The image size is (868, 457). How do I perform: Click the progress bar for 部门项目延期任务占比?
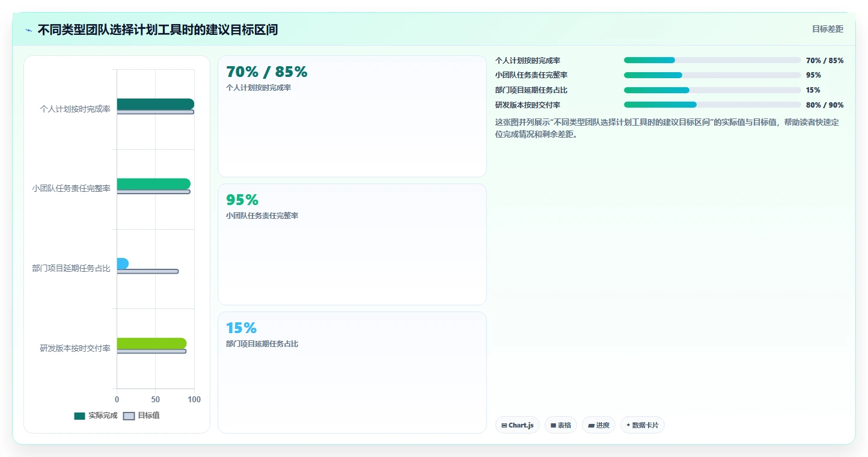712,90
